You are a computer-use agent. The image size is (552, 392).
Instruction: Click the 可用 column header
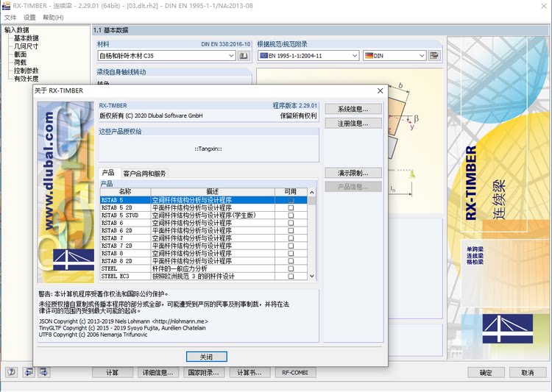pyautogui.click(x=291, y=192)
